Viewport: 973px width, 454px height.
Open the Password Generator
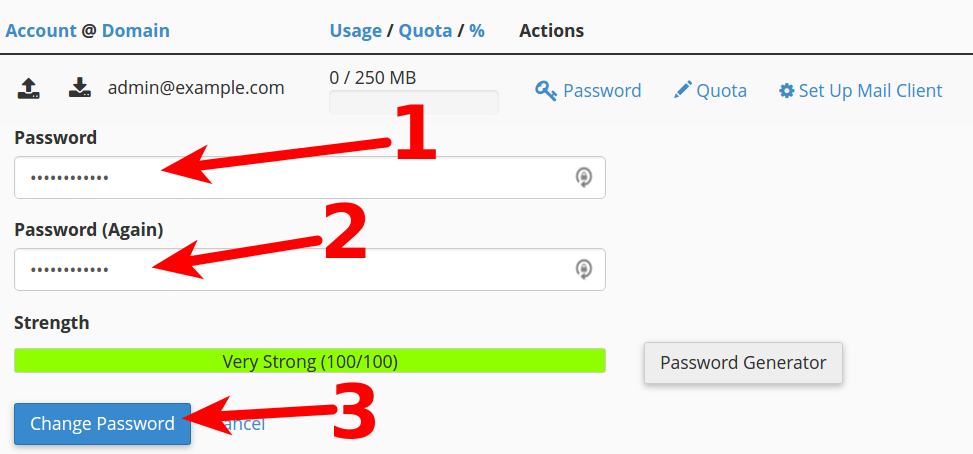tap(743, 362)
